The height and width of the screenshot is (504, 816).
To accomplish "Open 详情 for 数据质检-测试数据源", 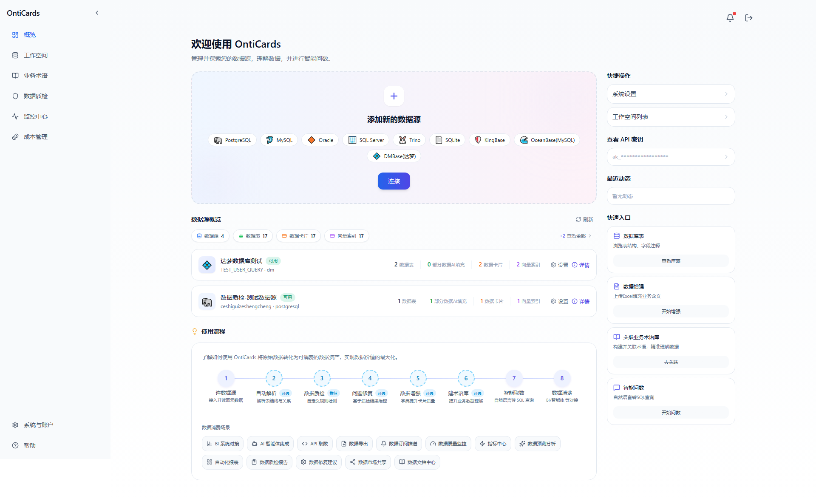I will coord(581,301).
